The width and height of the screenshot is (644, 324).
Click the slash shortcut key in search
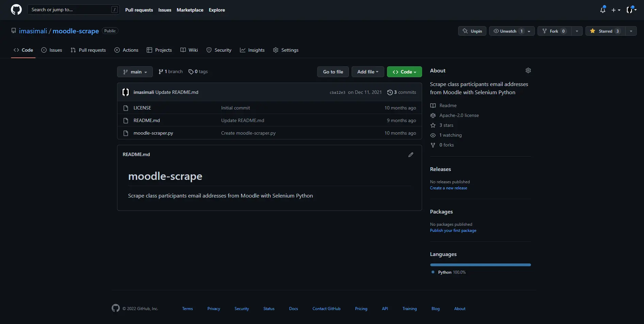115,10
